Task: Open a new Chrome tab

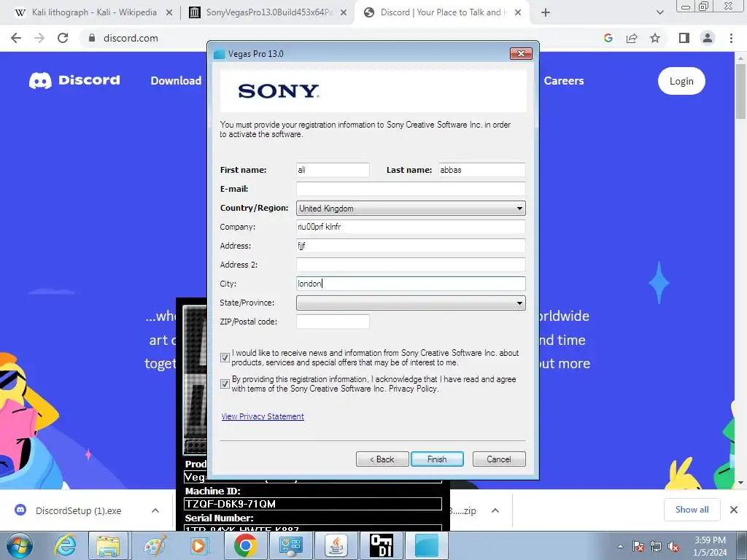Action: pyautogui.click(x=546, y=13)
